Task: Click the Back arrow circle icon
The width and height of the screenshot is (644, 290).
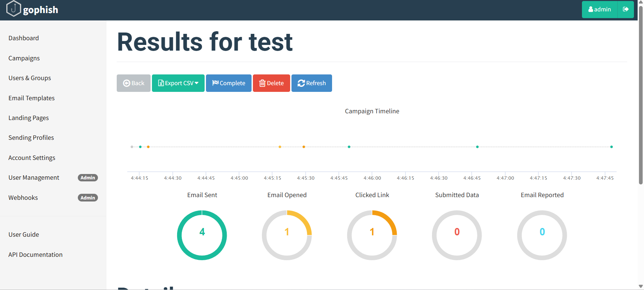Action: pos(126,83)
